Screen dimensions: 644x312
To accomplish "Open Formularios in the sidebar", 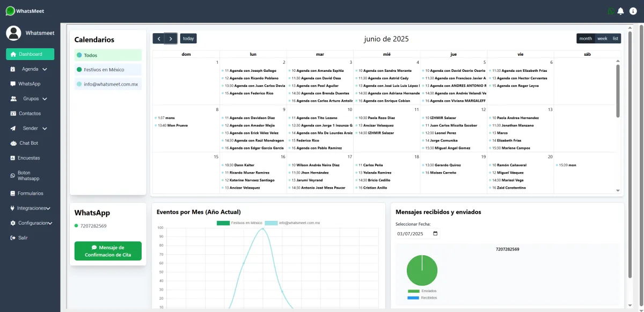I will click(x=30, y=193).
